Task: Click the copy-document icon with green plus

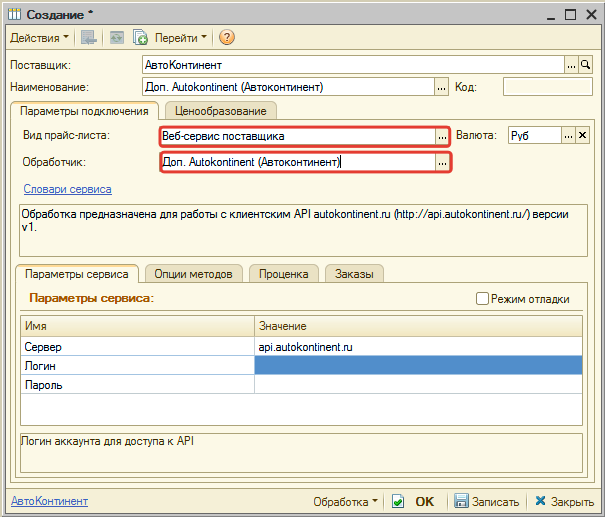Action: click(140, 37)
